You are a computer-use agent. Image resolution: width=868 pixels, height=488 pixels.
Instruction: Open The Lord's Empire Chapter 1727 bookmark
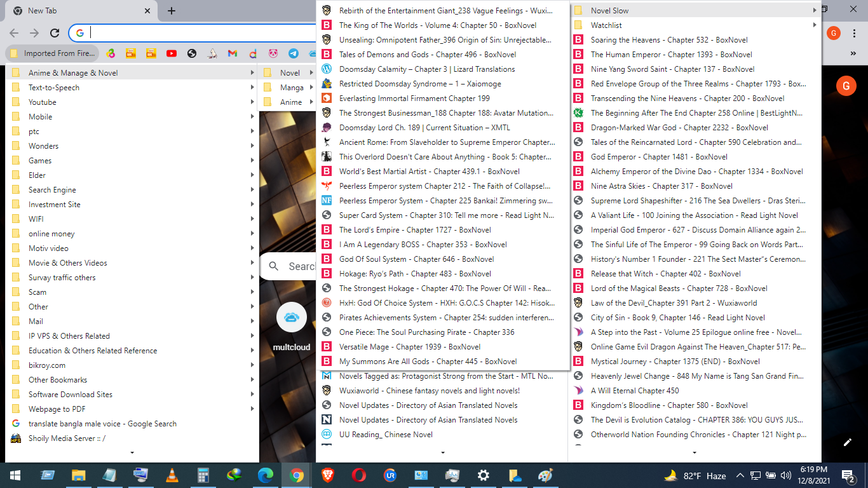pyautogui.click(x=443, y=230)
